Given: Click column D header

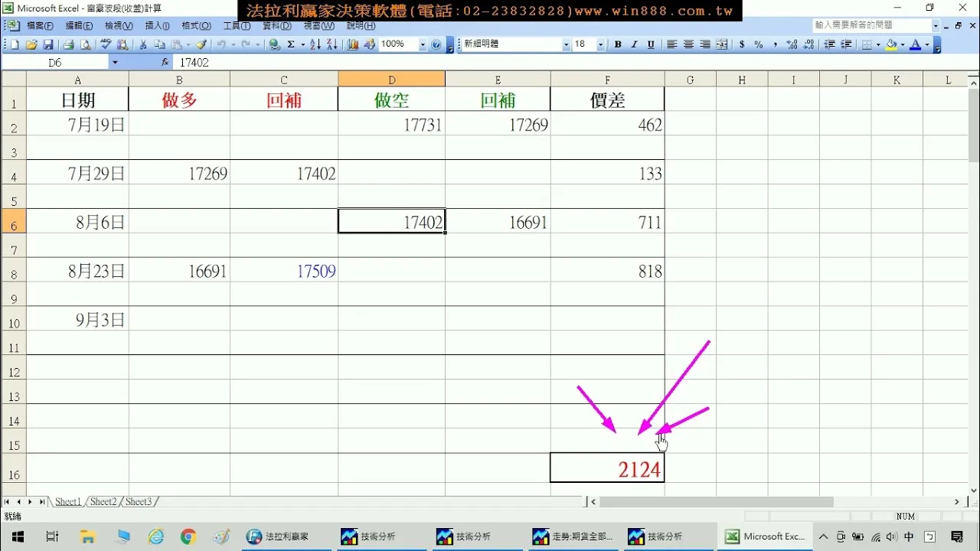Looking at the screenshot, I should pyautogui.click(x=391, y=80).
